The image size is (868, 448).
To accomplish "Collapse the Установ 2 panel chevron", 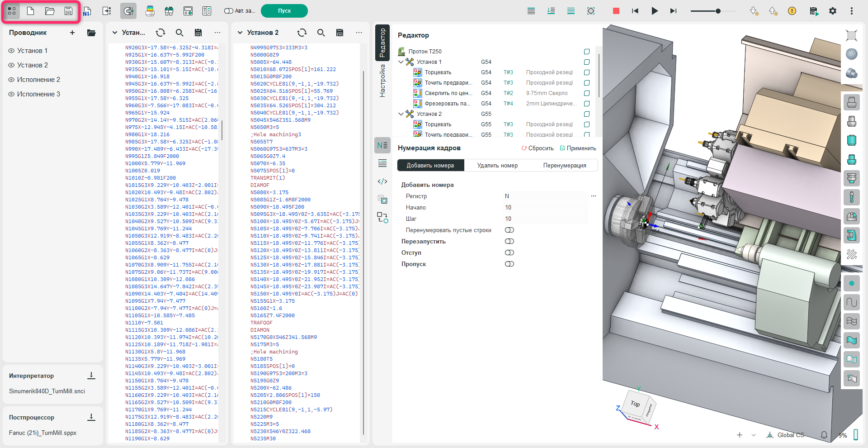I will (x=240, y=33).
